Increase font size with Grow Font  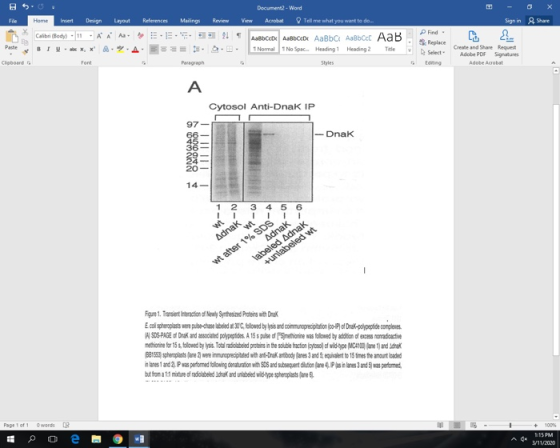pos(99,36)
